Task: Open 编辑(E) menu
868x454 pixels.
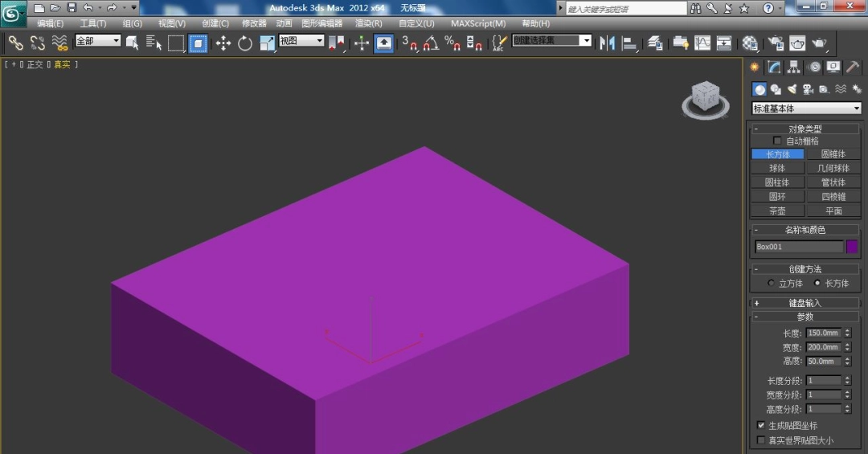Action: click(x=50, y=23)
